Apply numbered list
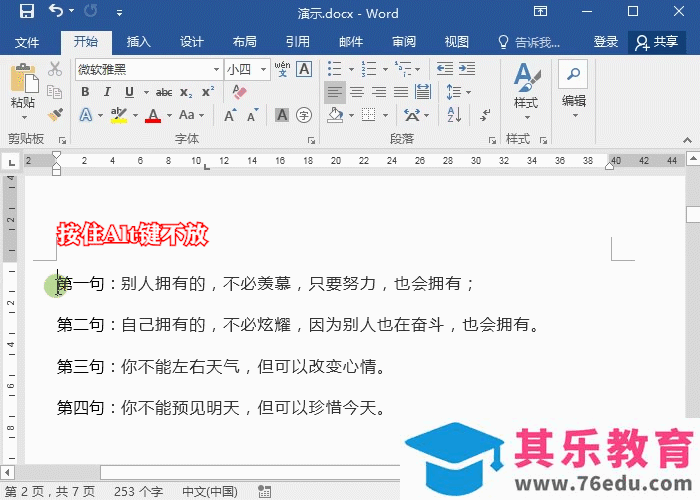 click(369, 69)
